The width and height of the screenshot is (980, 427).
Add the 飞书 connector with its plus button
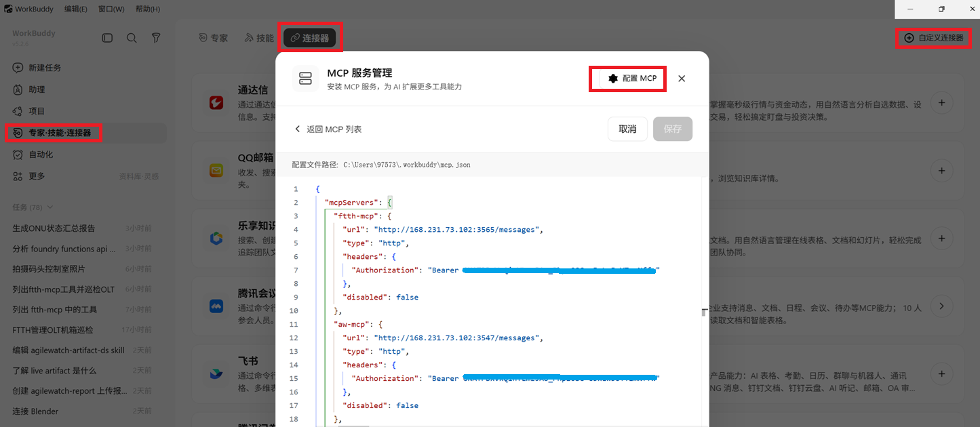coord(941,374)
